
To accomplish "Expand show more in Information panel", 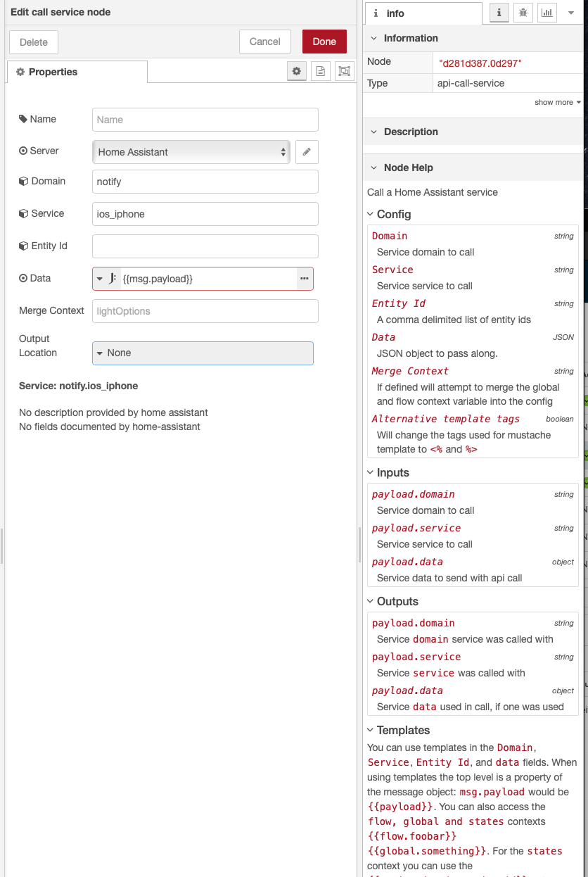I will coord(556,102).
